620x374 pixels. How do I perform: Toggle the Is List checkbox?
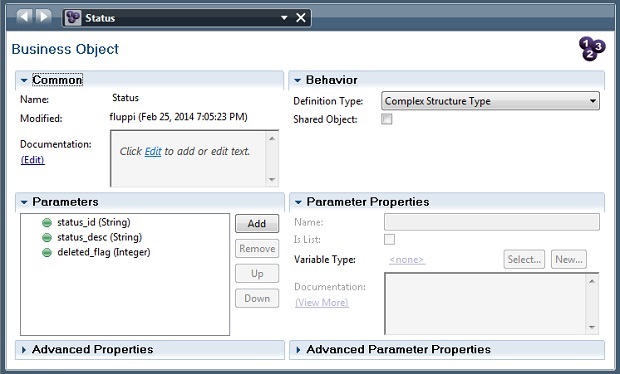click(x=389, y=239)
